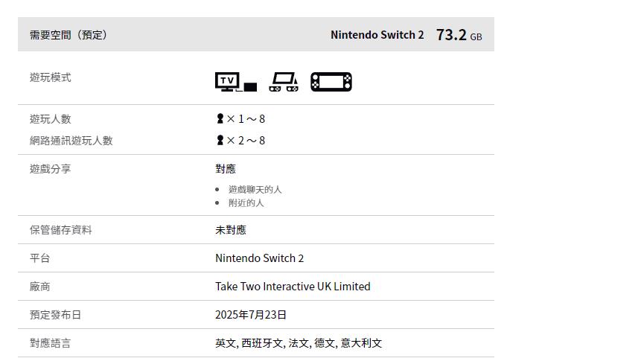
Task: Click Take Two Interactive UK Limited
Action: pyautogui.click(x=293, y=287)
